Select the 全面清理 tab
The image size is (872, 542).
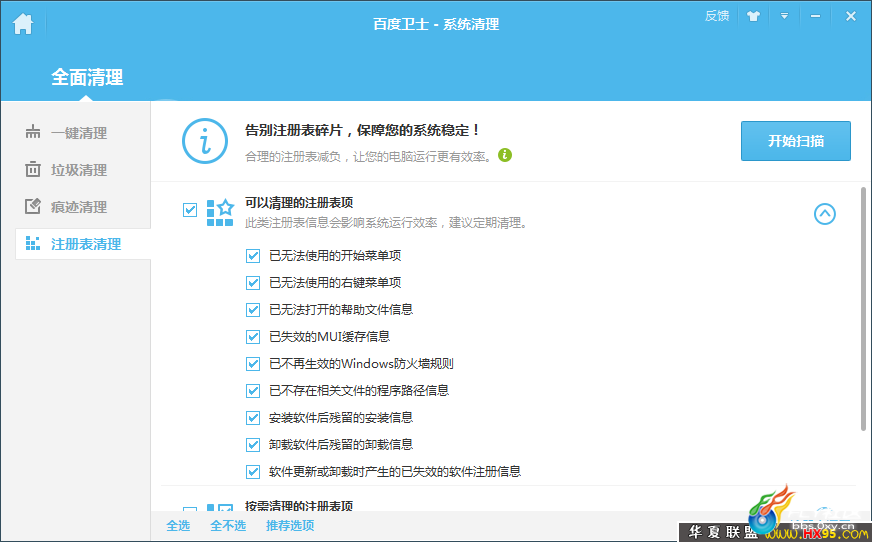[87, 77]
